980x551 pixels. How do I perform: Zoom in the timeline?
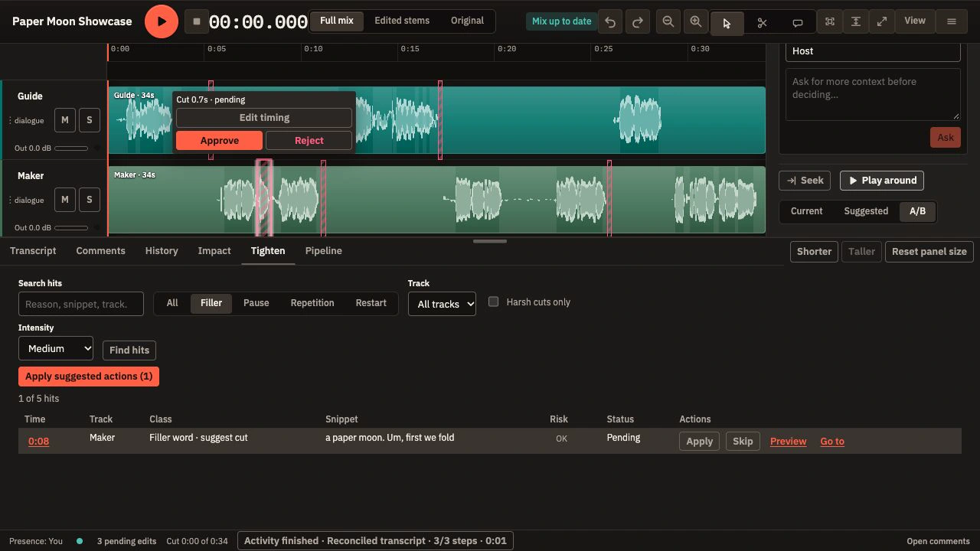click(696, 22)
